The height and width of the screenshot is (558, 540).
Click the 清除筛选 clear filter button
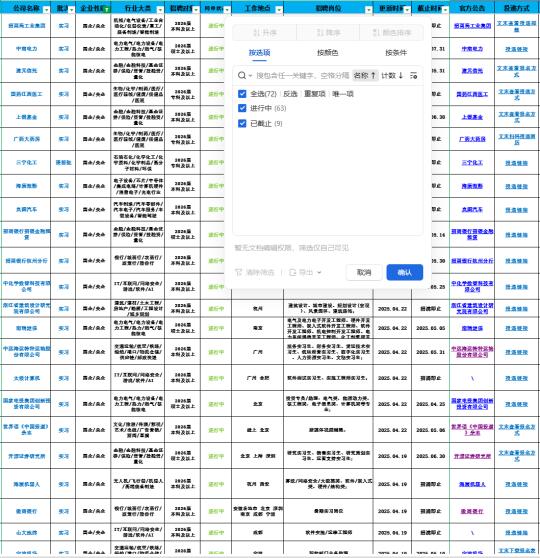[x=255, y=273]
